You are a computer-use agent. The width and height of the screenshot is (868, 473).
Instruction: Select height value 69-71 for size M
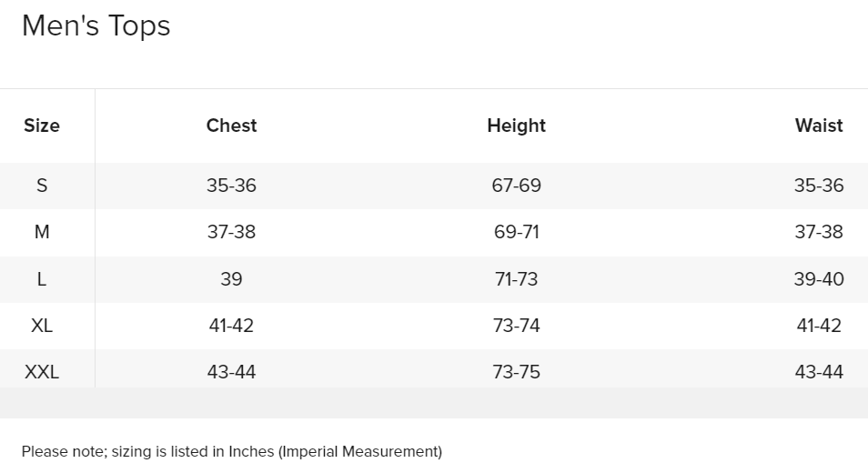click(x=517, y=232)
